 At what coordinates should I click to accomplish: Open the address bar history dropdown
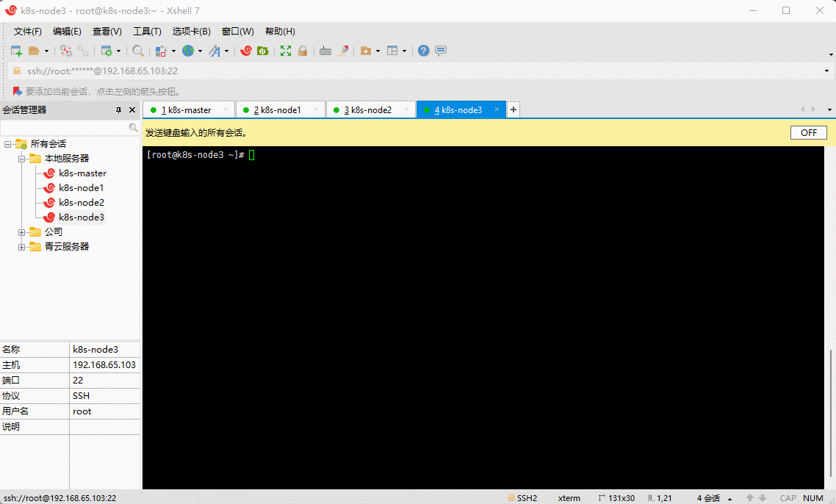[x=827, y=71]
